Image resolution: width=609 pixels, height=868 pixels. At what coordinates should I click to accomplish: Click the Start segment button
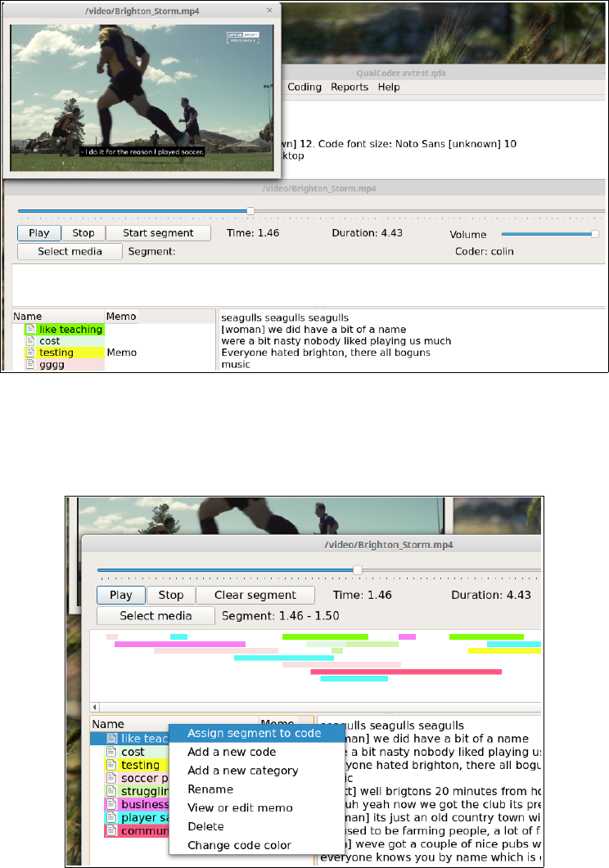pos(158,233)
